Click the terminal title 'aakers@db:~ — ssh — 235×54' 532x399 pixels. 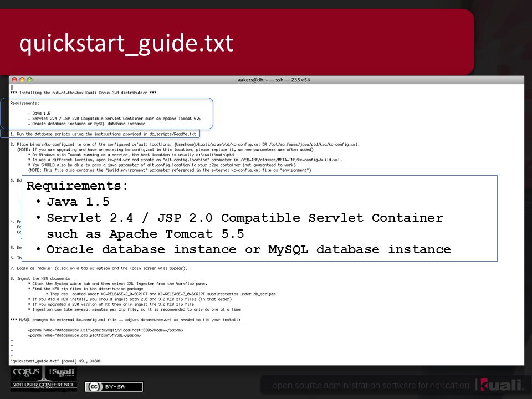(273, 80)
